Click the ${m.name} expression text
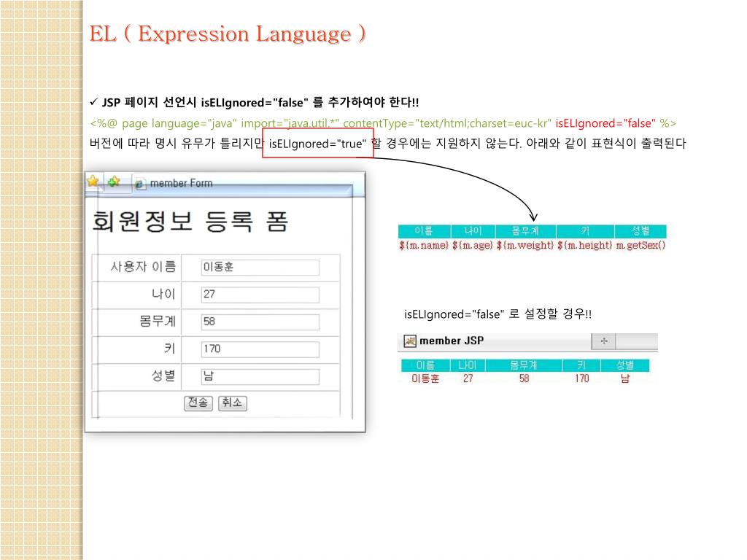This screenshot has height=560, width=747. 424,245
